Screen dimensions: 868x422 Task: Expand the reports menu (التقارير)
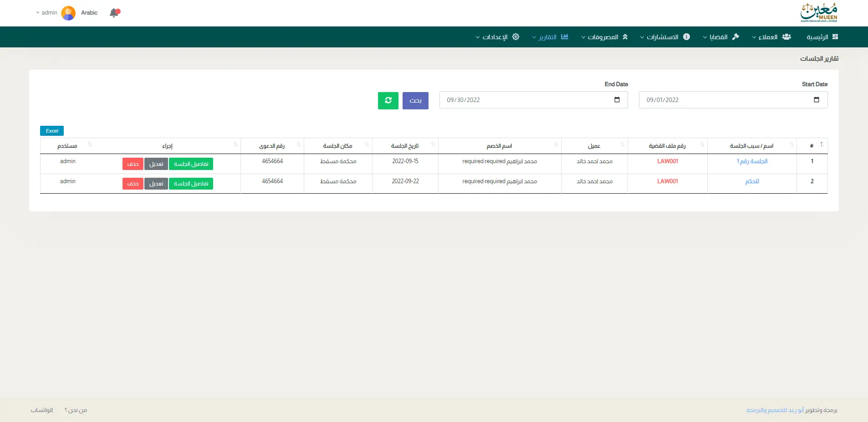[x=550, y=37]
